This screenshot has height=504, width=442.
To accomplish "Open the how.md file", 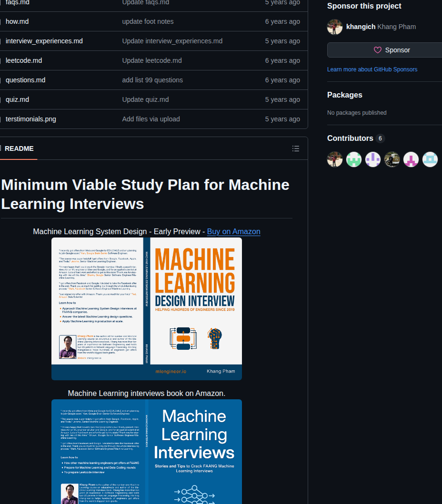I will (x=17, y=21).
